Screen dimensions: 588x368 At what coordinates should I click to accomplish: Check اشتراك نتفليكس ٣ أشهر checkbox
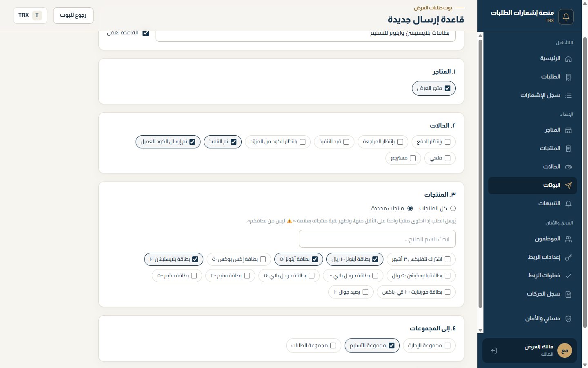(448, 259)
